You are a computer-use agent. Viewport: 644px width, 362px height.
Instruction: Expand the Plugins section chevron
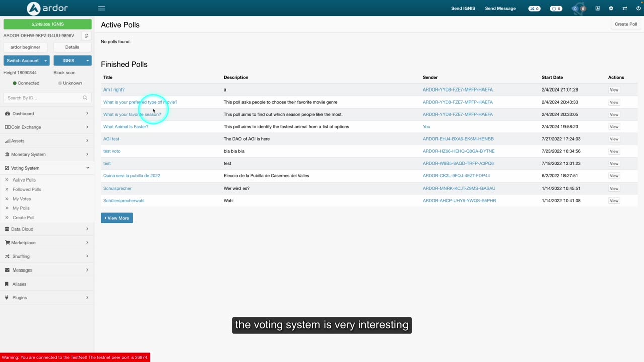pos(87,298)
